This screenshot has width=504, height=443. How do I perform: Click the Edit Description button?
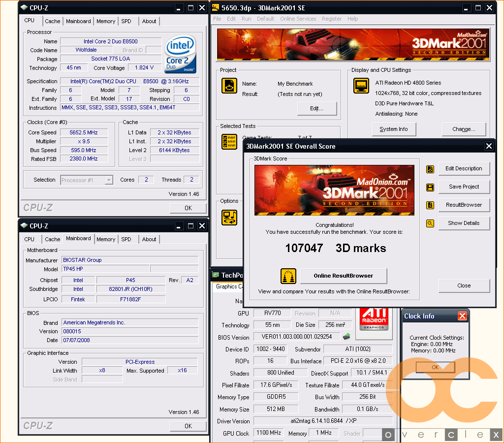pos(464,169)
